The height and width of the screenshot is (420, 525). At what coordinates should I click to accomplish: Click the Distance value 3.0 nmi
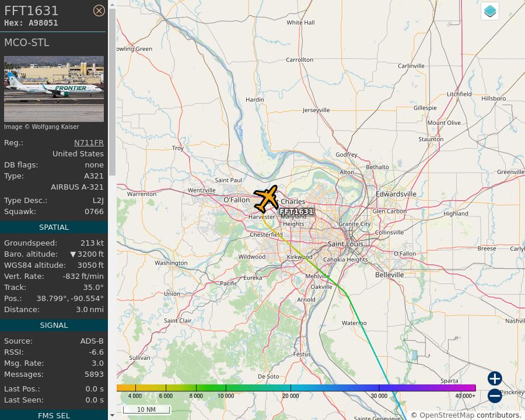pos(90,310)
